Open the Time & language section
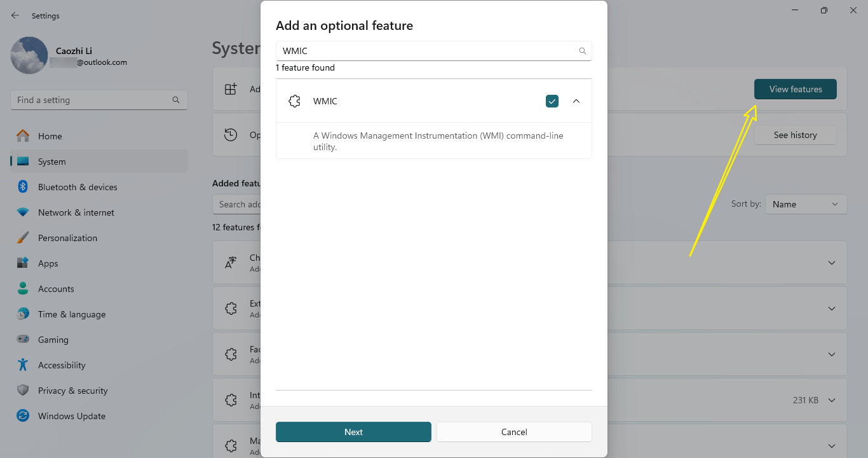 71,314
